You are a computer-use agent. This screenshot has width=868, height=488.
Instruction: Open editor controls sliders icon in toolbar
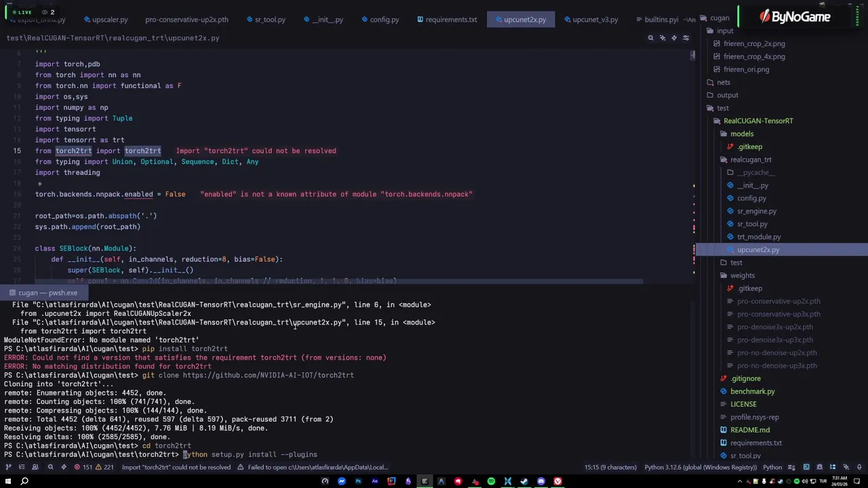[686, 38]
